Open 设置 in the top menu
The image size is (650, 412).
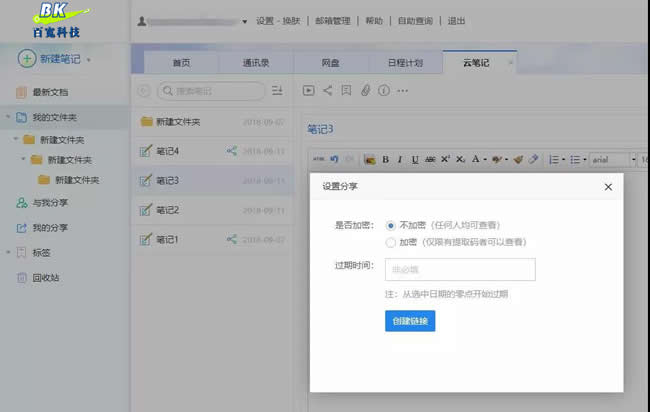point(265,21)
